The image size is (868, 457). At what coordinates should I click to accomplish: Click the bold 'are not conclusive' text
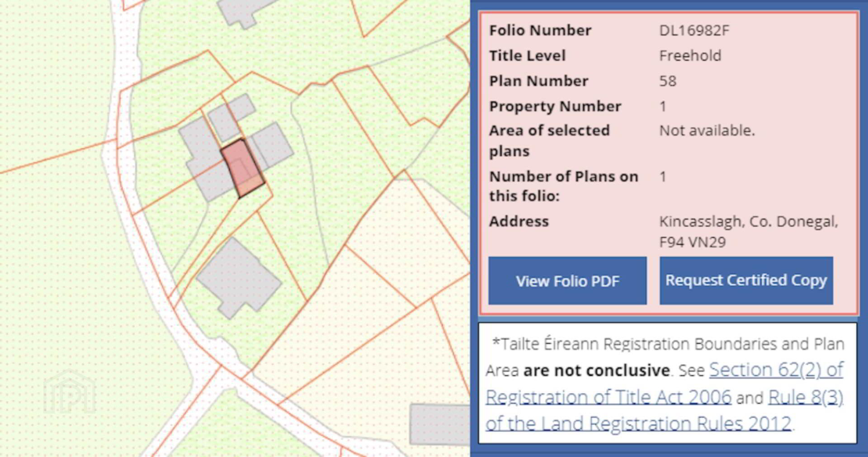click(596, 371)
